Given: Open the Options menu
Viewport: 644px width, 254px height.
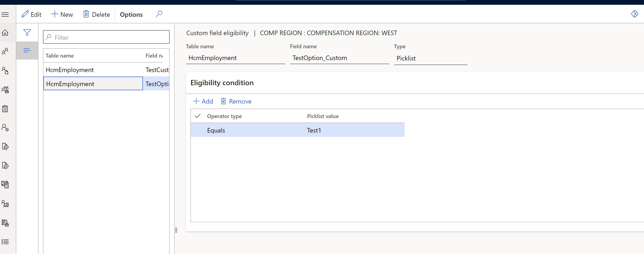Looking at the screenshot, I should (x=131, y=15).
